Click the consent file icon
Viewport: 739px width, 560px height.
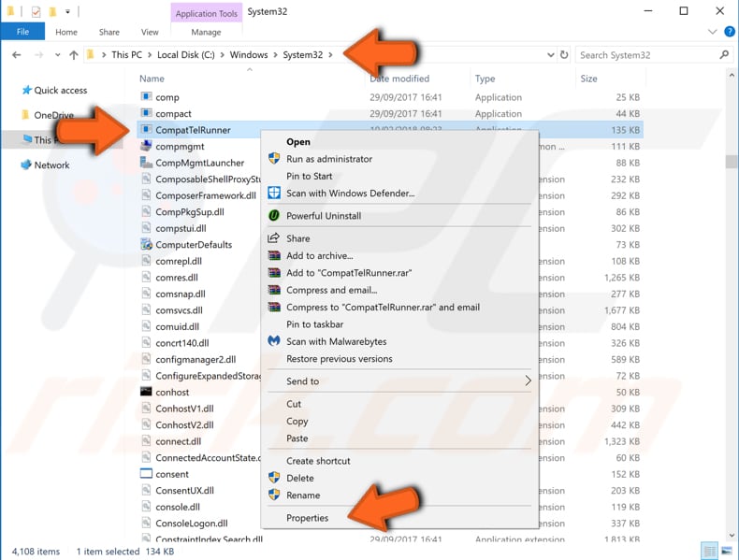[x=146, y=473]
